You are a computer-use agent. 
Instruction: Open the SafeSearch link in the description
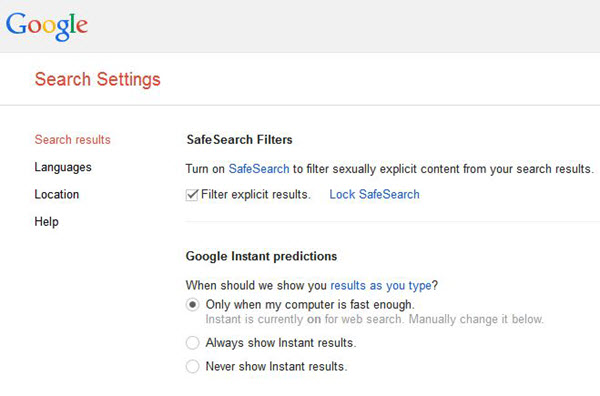[x=259, y=169]
